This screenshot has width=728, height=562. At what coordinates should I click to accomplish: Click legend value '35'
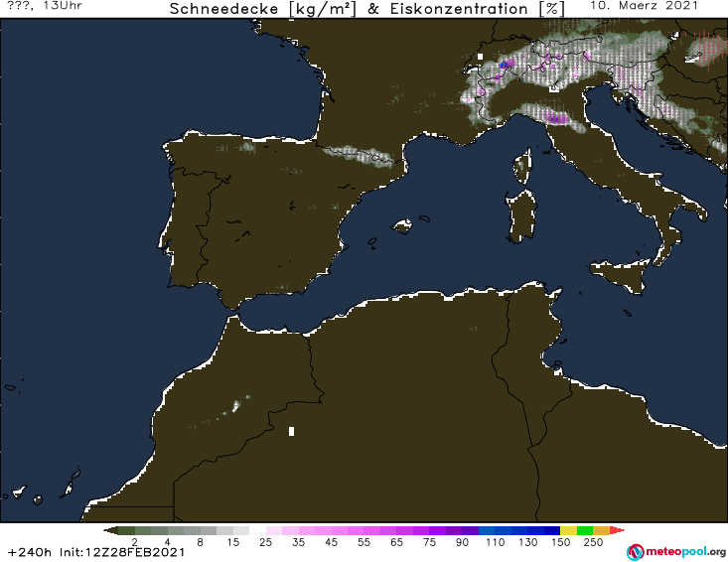pos(298,541)
